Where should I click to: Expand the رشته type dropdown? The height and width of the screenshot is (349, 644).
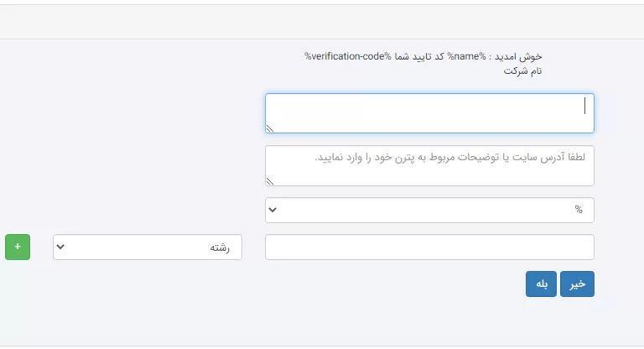coord(147,247)
